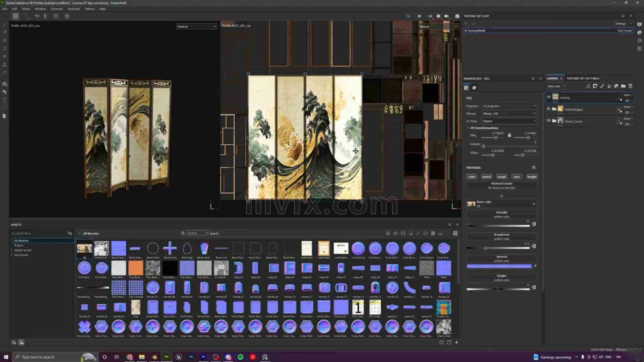Click the plus import icon at the Assets bottom
Viewport: 644px width, 362px height.
(457, 342)
